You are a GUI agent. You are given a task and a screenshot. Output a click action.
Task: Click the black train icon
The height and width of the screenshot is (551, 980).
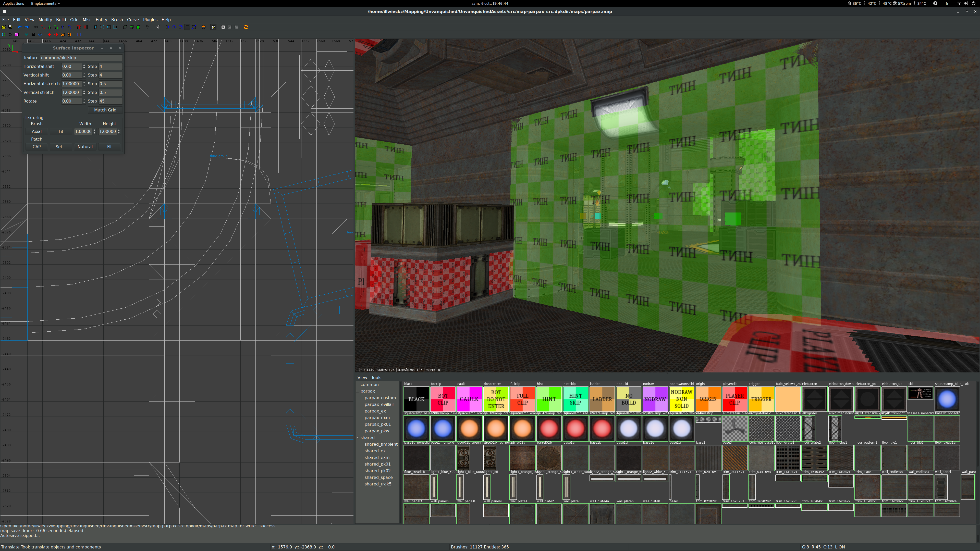click(33, 35)
